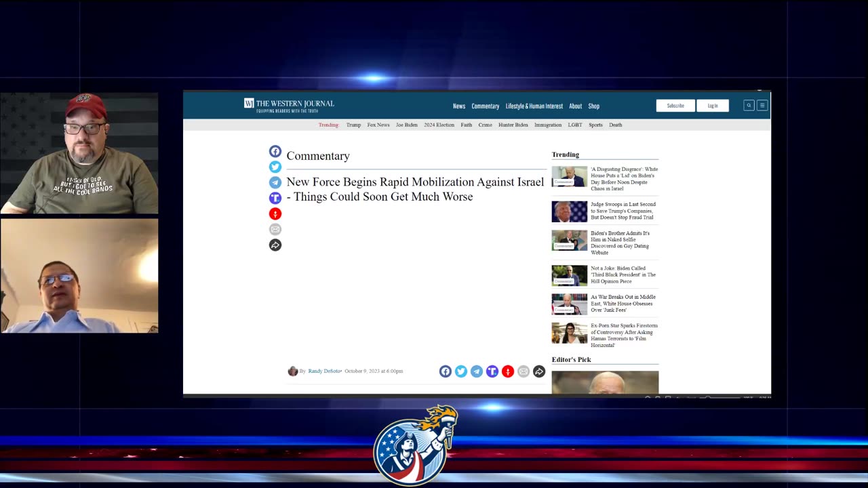Open 'Not a Joke: Biden Called' story

623,274
